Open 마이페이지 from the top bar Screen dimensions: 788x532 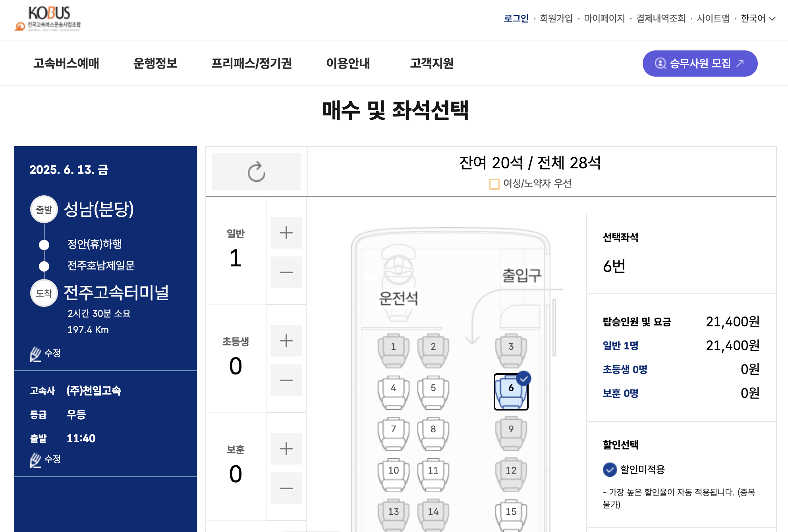coord(605,18)
